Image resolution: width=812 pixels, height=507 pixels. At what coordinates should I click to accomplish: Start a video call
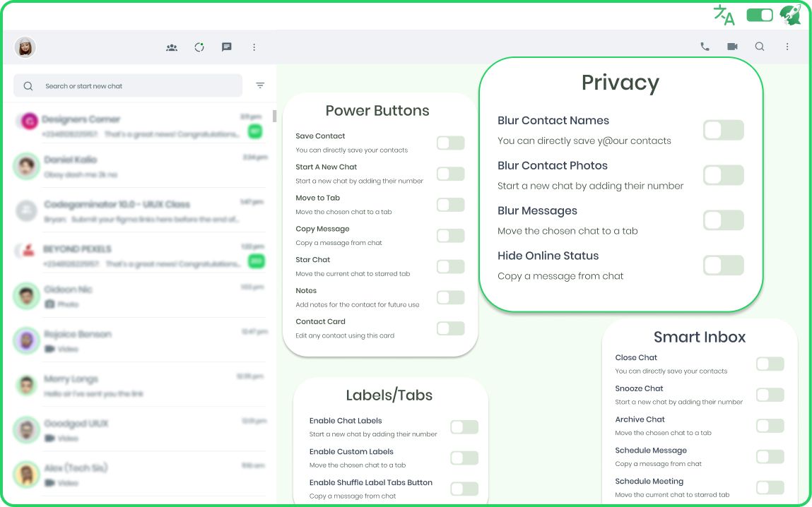point(732,47)
